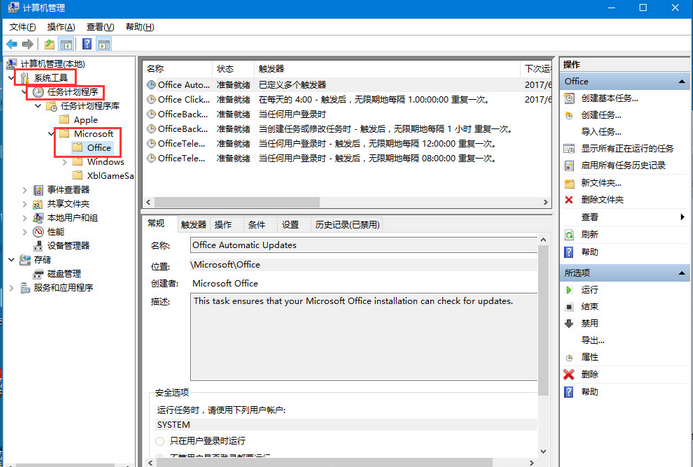Expand the 本地用户和组 node
The height and width of the screenshot is (467, 693).
click(x=25, y=218)
